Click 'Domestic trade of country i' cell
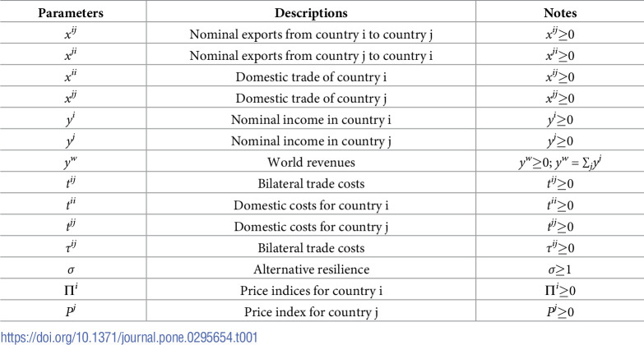 (x=311, y=77)
